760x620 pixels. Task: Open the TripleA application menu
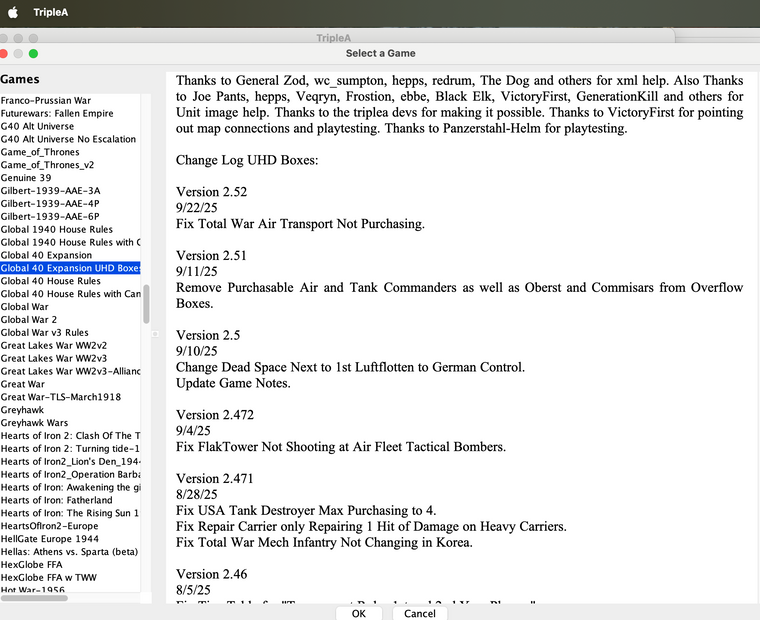coord(51,13)
